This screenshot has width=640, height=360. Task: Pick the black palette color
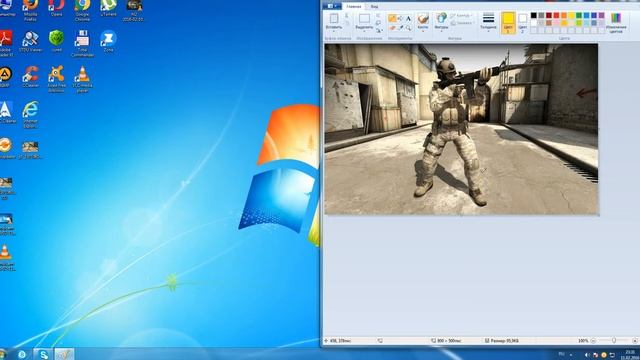(x=533, y=16)
